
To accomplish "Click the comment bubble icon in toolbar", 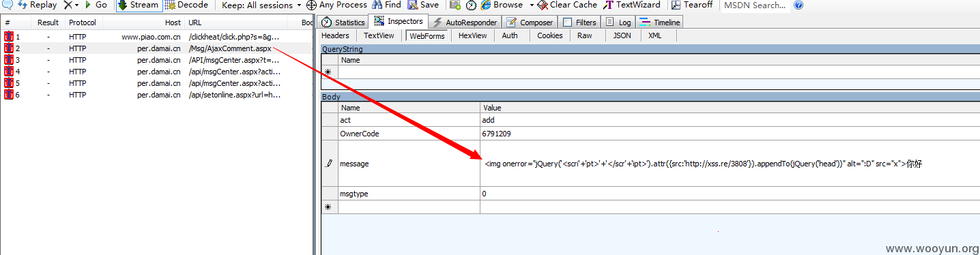I will point(7,5).
